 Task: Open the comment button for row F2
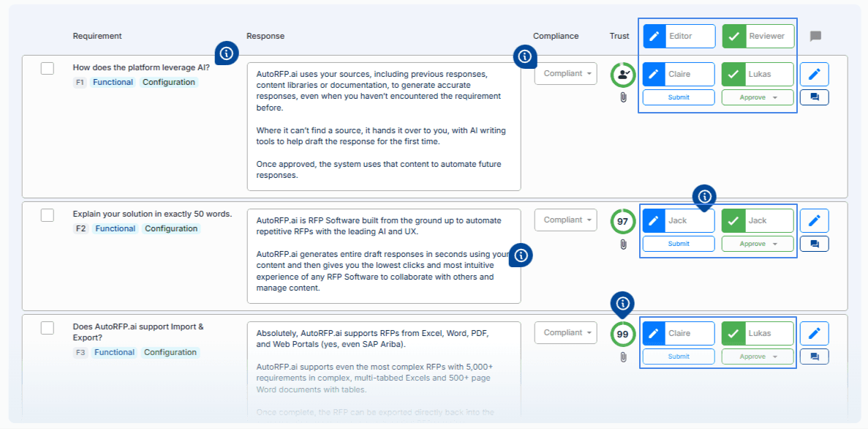pyautogui.click(x=815, y=244)
